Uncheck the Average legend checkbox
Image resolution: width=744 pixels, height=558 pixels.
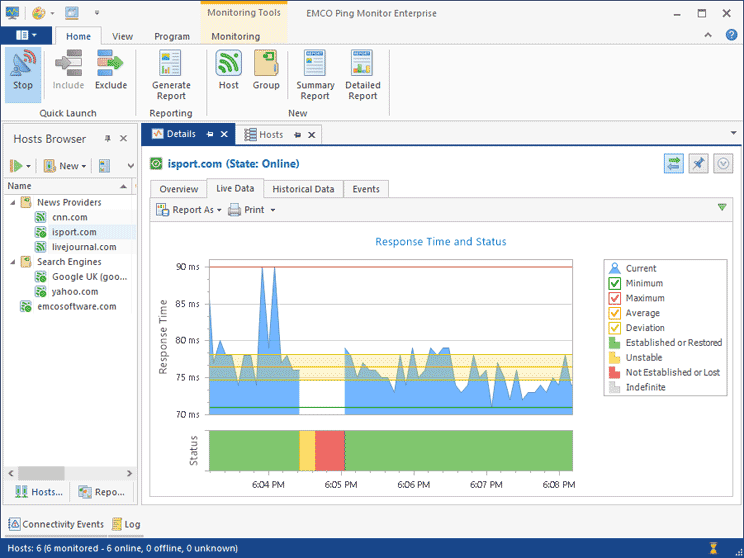coord(616,313)
